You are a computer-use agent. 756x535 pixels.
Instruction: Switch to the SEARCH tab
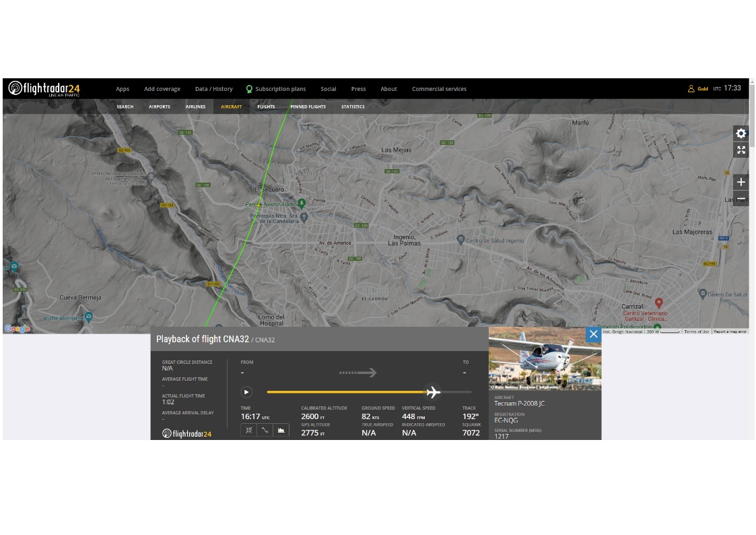125,106
